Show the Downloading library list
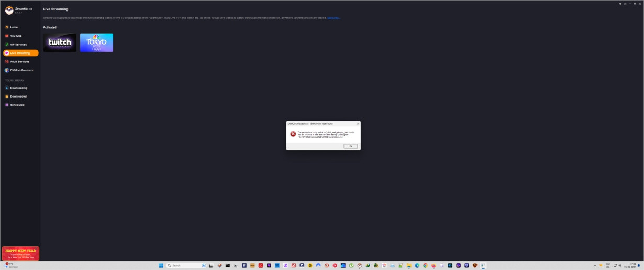 point(18,88)
